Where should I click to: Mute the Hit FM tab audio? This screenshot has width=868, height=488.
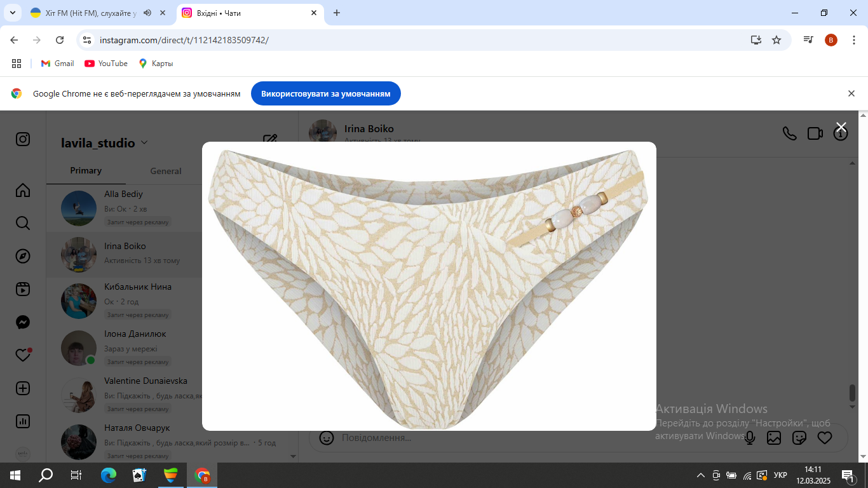pyautogui.click(x=147, y=13)
